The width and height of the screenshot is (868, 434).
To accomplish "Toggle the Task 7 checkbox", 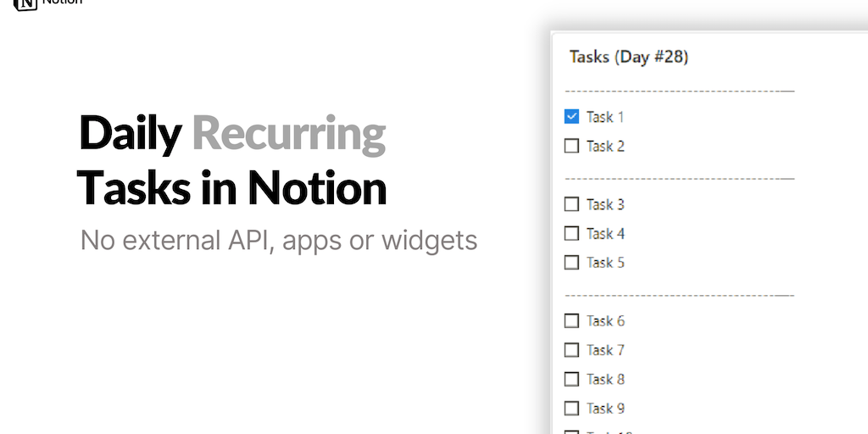I will [x=571, y=349].
